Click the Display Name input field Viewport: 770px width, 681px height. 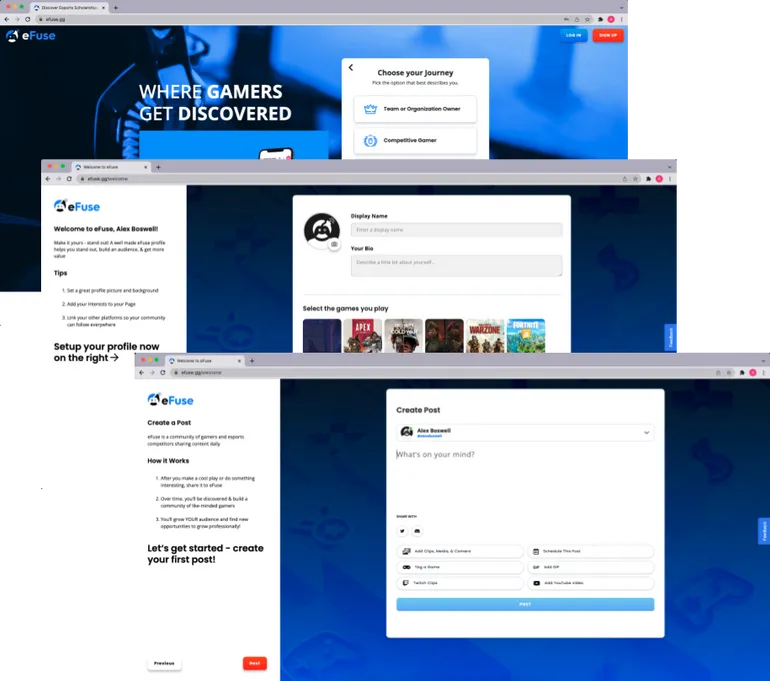456,230
